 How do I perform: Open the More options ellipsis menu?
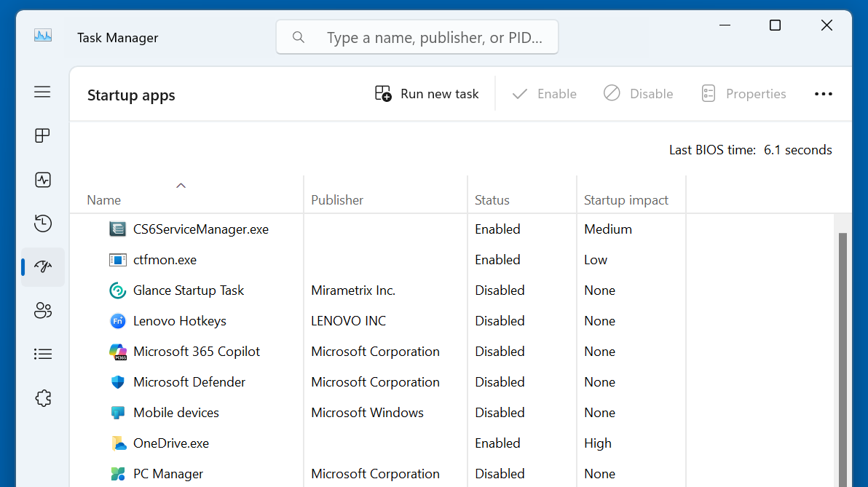point(824,93)
